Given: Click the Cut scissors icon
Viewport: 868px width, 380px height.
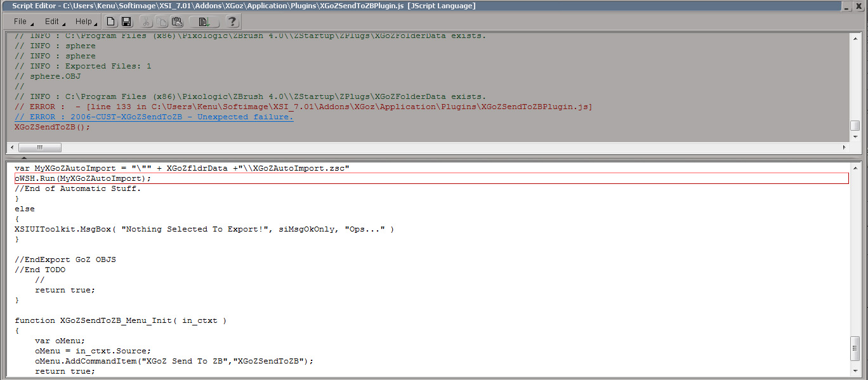Looking at the screenshot, I should pos(147,22).
